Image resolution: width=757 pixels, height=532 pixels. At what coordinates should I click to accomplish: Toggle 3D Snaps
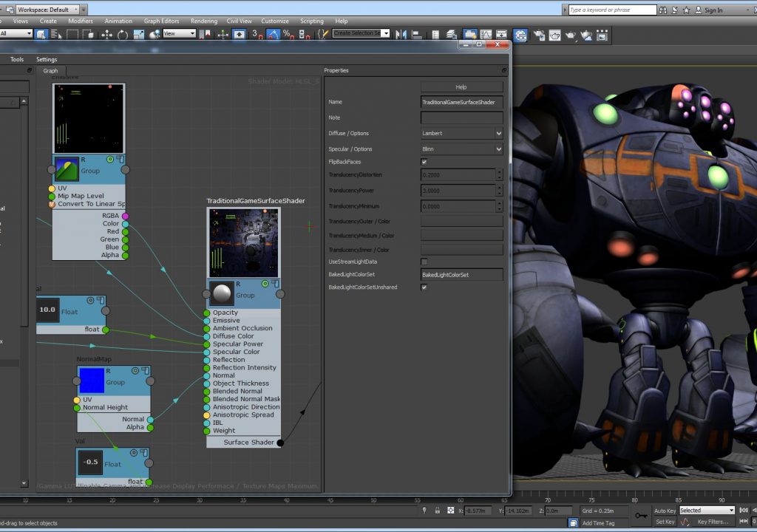click(257, 34)
